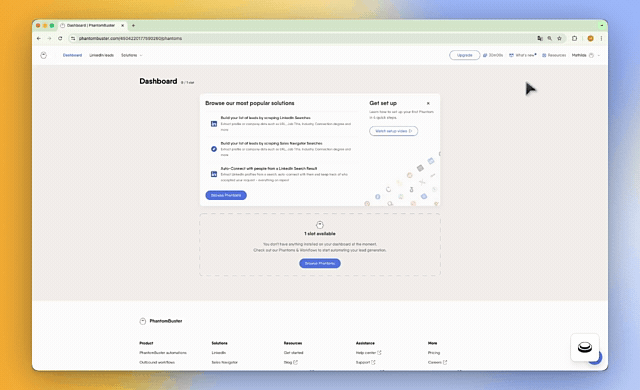Click the translate page icon
The height and width of the screenshot is (390, 640).
pyautogui.click(x=540, y=38)
